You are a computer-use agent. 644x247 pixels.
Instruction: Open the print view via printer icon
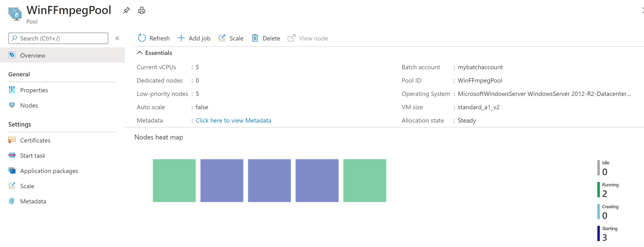pos(141,10)
